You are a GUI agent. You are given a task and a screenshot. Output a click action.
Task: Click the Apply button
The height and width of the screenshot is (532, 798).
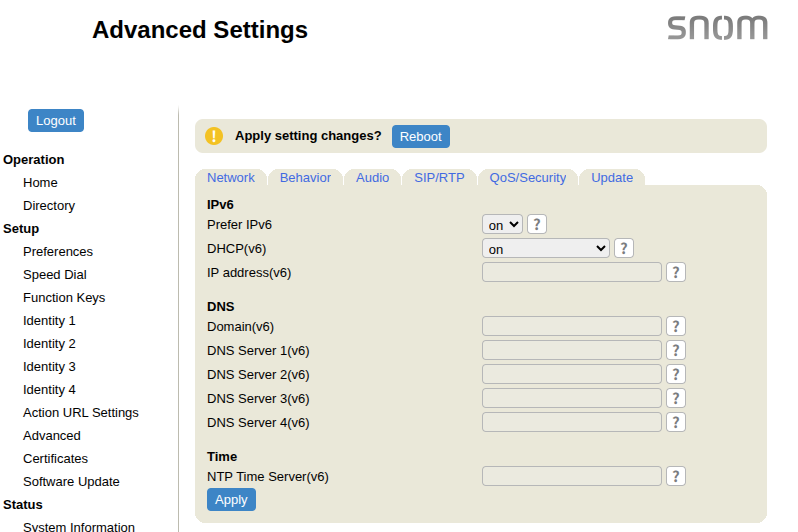pos(231,499)
